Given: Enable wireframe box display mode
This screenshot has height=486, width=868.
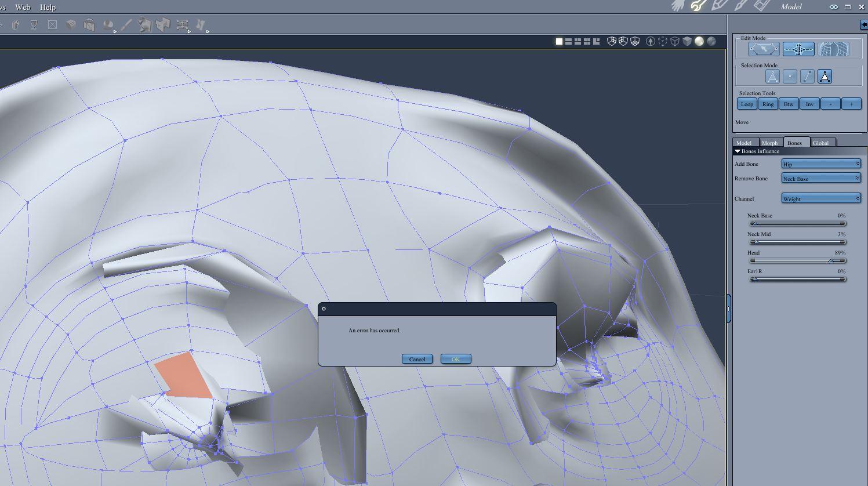Looking at the screenshot, I should 675,41.
